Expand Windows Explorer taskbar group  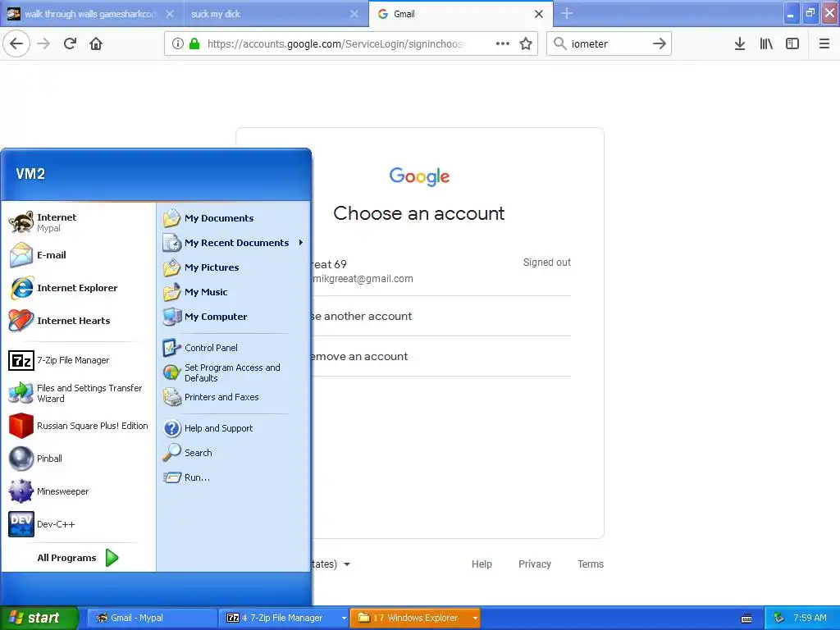coord(475,618)
